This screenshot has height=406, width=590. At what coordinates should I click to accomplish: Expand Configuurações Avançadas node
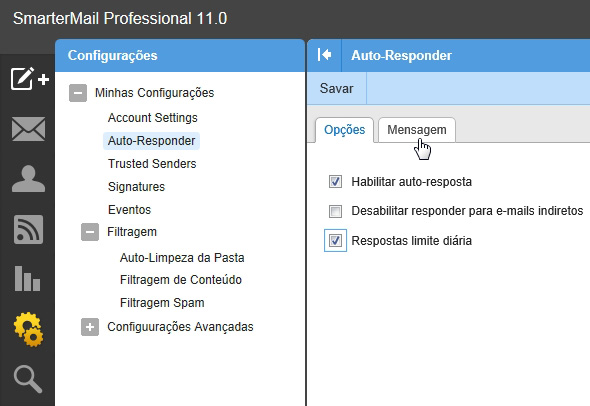pos(90,327)
